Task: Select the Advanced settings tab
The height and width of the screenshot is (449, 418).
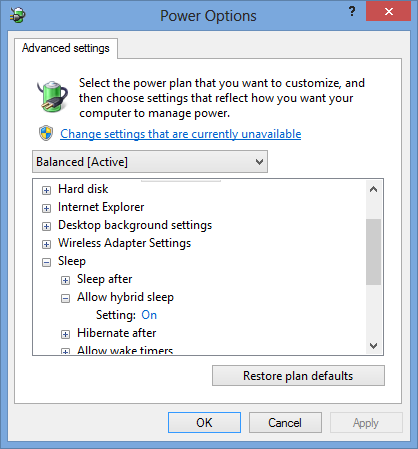Action: (66, 48)
